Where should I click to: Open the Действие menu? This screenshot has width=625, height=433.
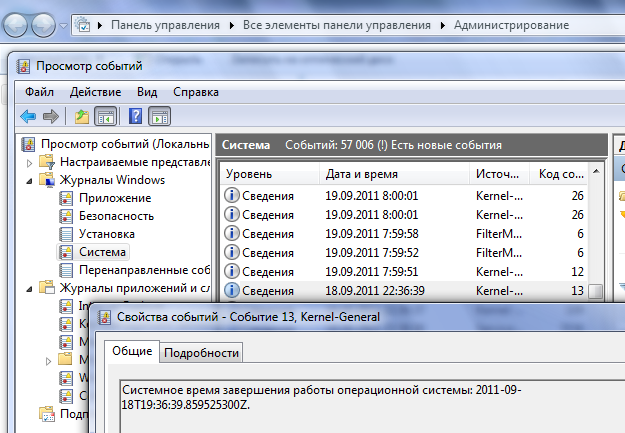tap(95, 92)
